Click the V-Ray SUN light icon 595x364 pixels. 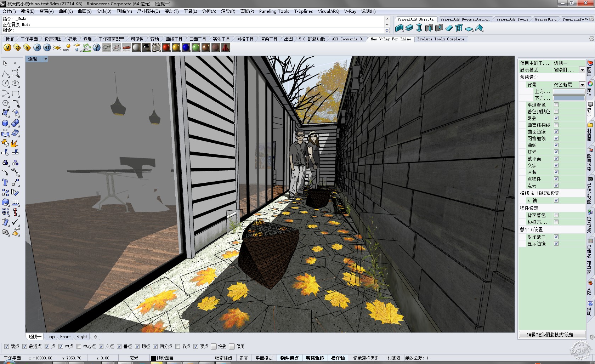click(67, 47)
